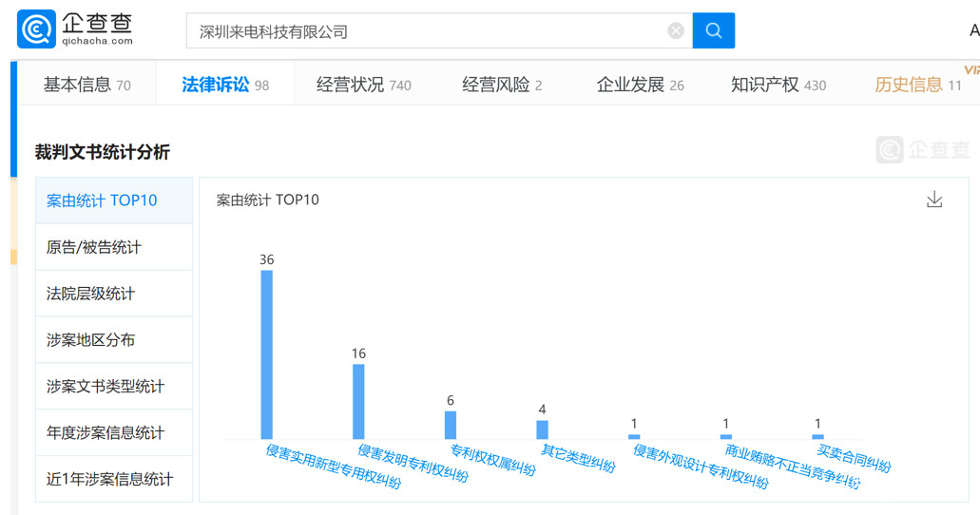Viewport: 980px width, 515px height.
Task: Open the 基本信息 tab
Action: click(86, 85)
